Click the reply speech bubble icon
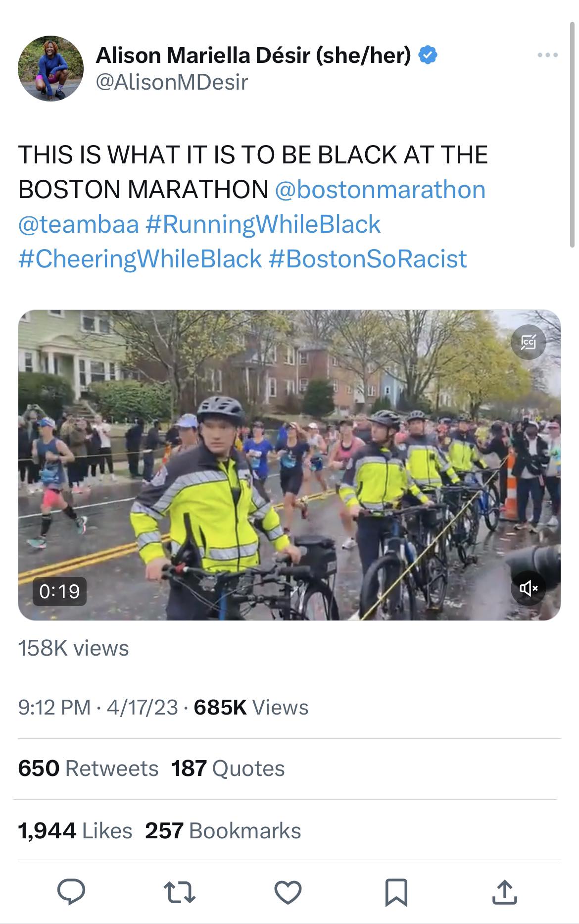 tap(71, 892)
